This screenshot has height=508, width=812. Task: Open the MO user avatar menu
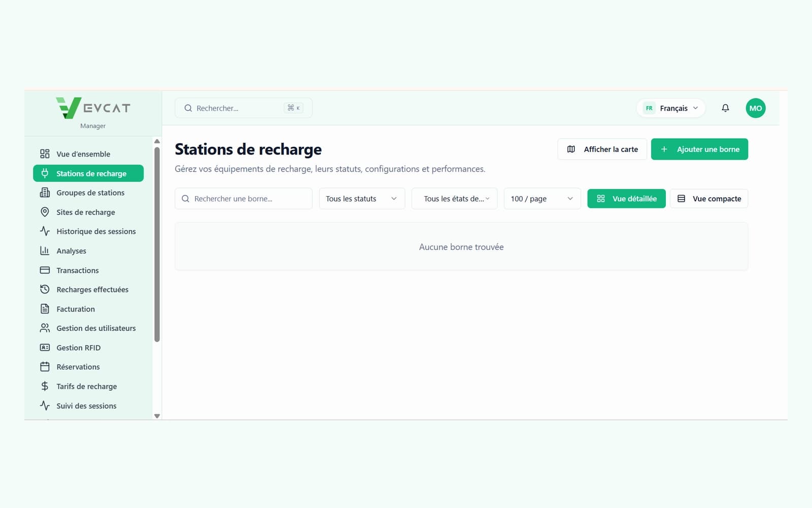pos(755,108)
